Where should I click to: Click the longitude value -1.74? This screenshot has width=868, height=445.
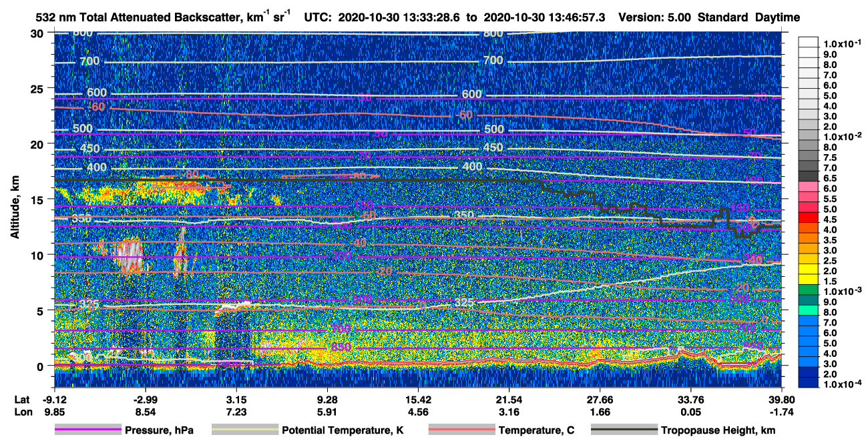(x=781, y=412)
